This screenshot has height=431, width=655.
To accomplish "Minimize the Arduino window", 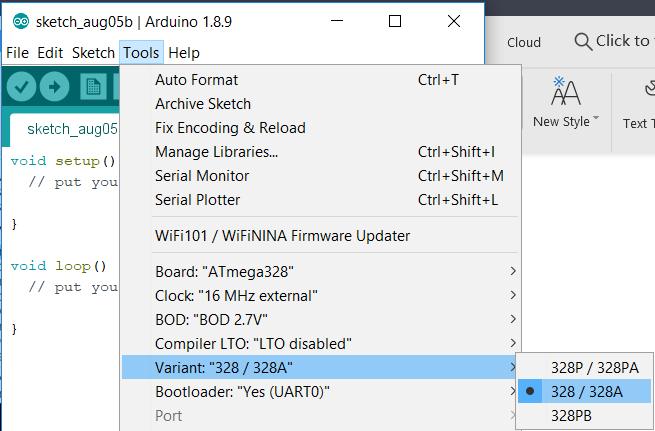I will (337, 21).
